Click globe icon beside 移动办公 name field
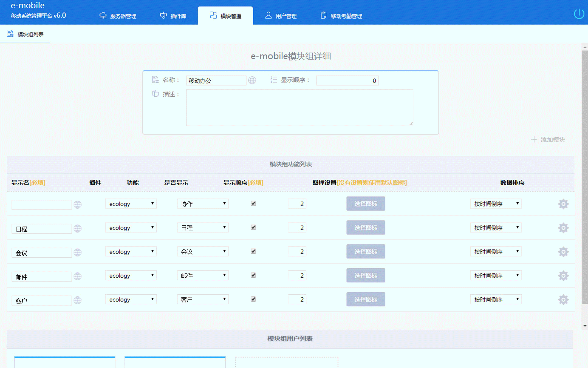Image resolution: width=588 pixels, height=368 pixels. [252, 80]
